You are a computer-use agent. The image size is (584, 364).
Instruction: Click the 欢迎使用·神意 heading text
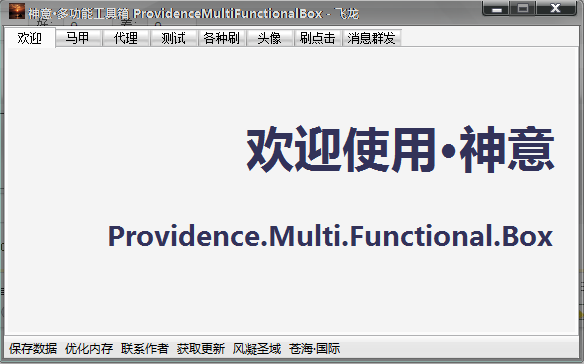(401, 150)
